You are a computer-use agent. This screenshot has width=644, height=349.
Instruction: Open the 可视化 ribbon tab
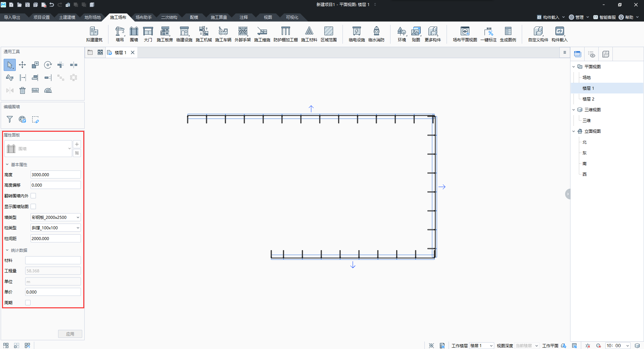click(292, 17)
